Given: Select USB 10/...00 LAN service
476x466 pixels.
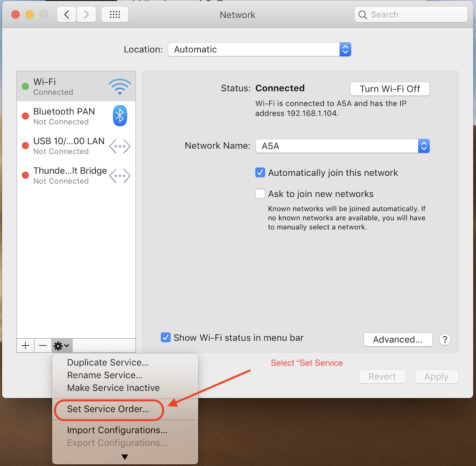Looking at the screenshot, I should coord(76,146).
